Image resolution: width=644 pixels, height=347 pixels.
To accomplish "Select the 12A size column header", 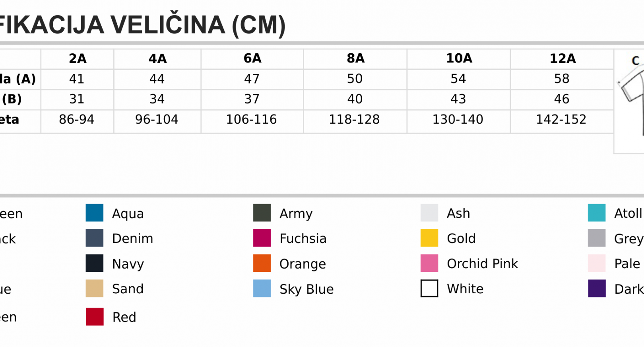I will 562,59.
